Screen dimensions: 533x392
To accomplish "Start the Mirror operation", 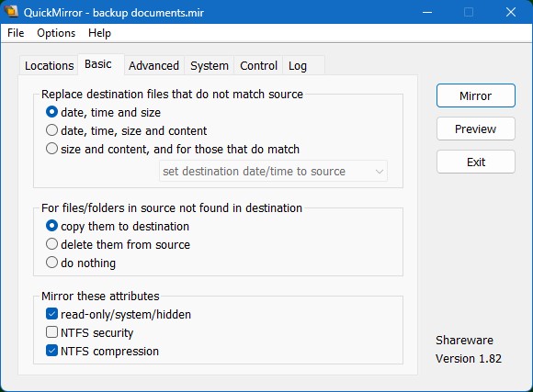I will pos(475,95).
